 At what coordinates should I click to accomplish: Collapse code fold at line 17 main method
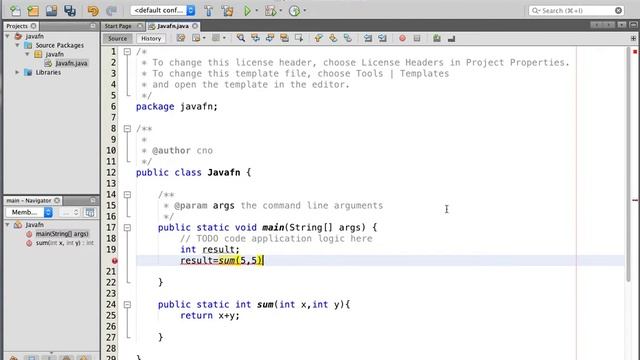coord(127,227)
